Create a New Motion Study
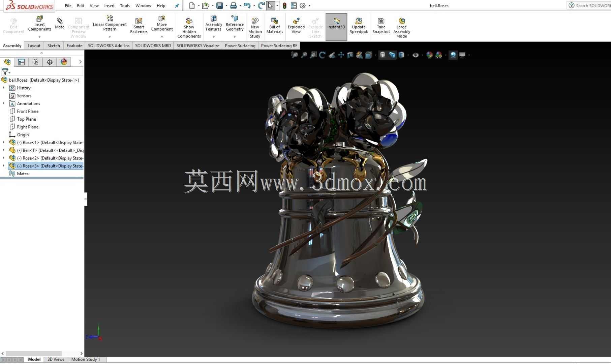Viewport: 611px width, 364px height. (255, 28)
